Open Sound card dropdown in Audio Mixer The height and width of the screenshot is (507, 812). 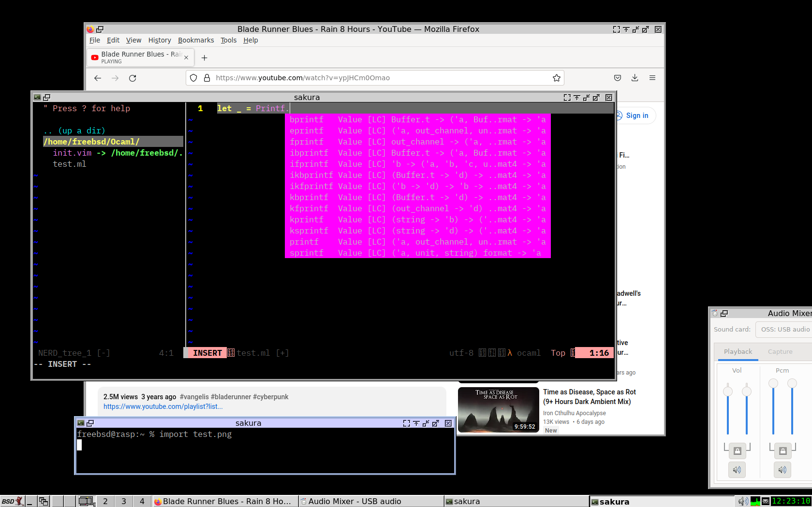pyautogui.click(x=783, y=329)
